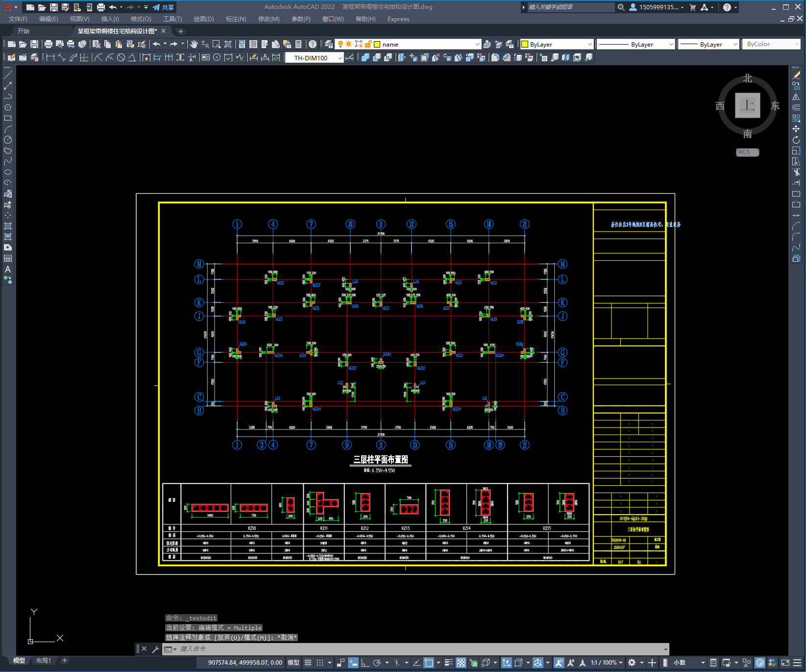Toggle the layer on/off lightbulb icon
This screenshot has width=806, height=672.
(341, 44)
